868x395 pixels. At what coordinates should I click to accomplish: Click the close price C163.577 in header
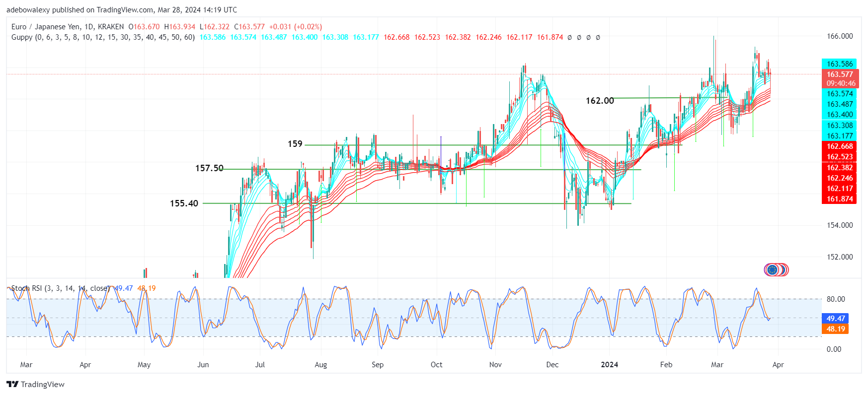(249, 27)
